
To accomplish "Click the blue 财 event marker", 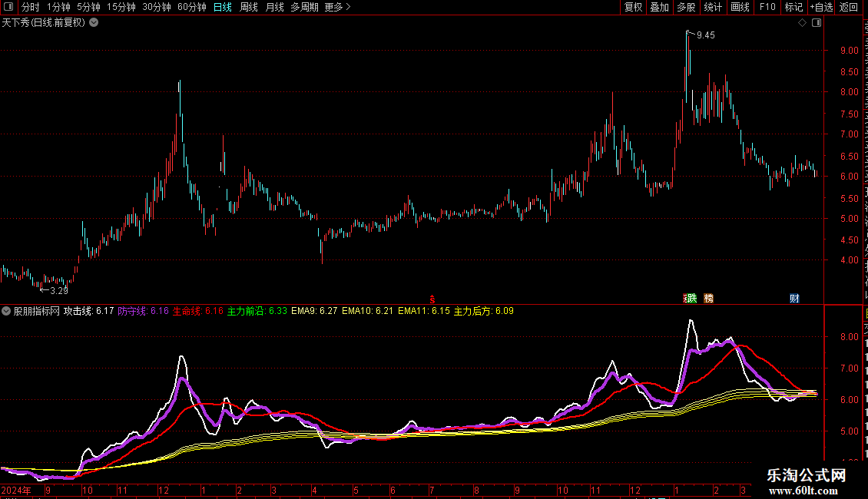I will (794, 299).
